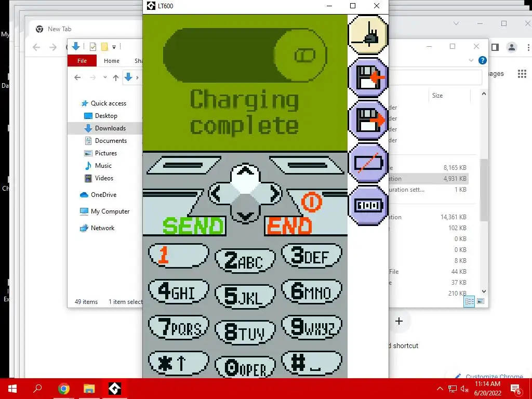
Task: Tap the D-pad up arrow
Action: [x=245, y=172]
